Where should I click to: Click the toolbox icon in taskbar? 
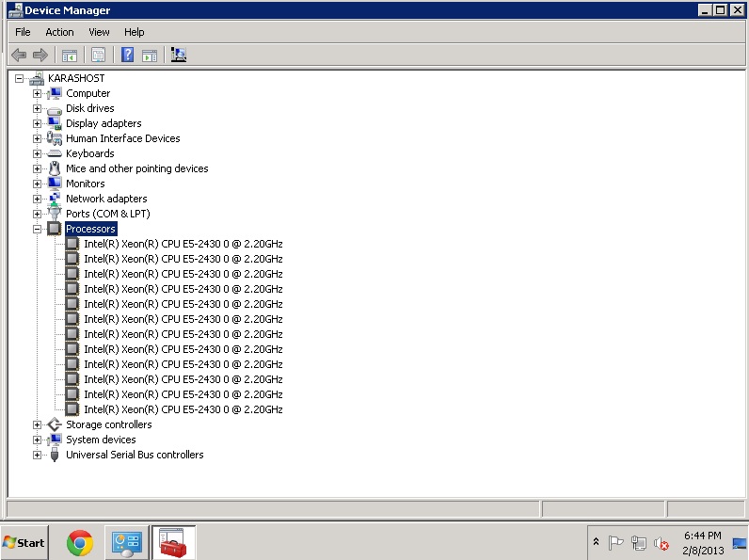(173, 543)
